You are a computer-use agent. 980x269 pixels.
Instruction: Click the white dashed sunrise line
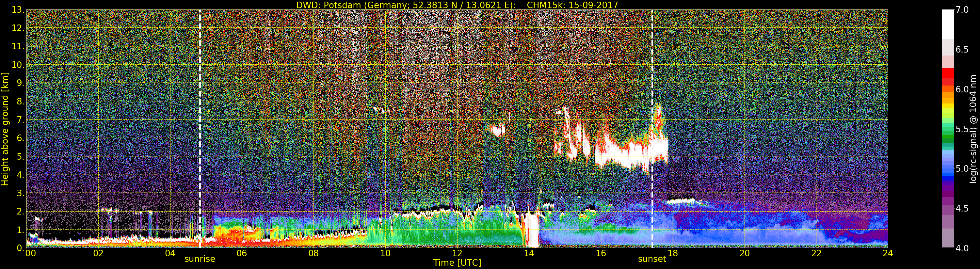tap(200, 129)
